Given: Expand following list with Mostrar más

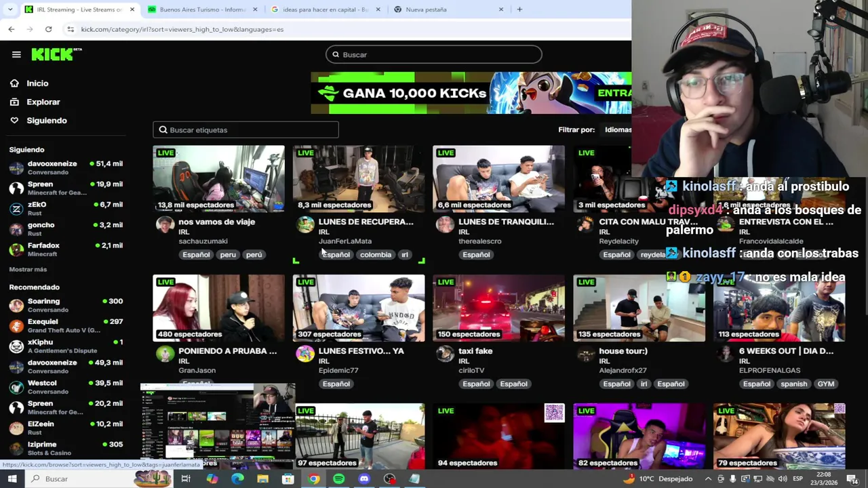Looking at the screenshot, I should click(28, 269).
